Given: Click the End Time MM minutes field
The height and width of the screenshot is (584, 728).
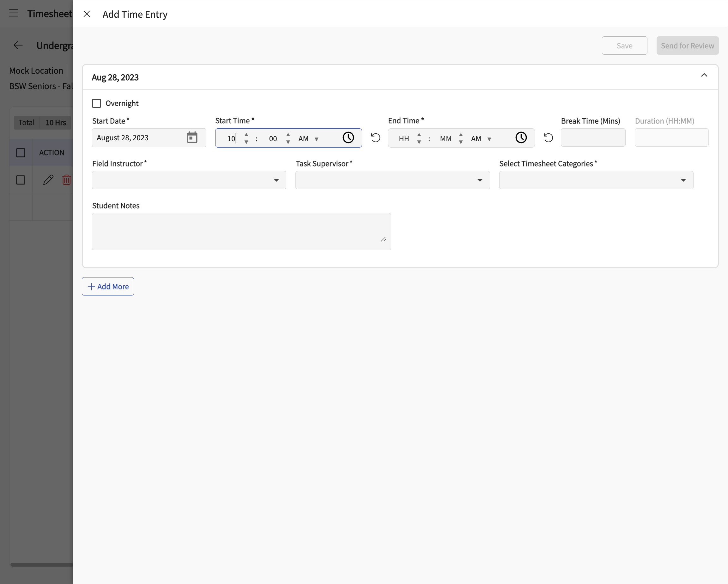Looking at the screenshot, I should (x=446, y=138).
